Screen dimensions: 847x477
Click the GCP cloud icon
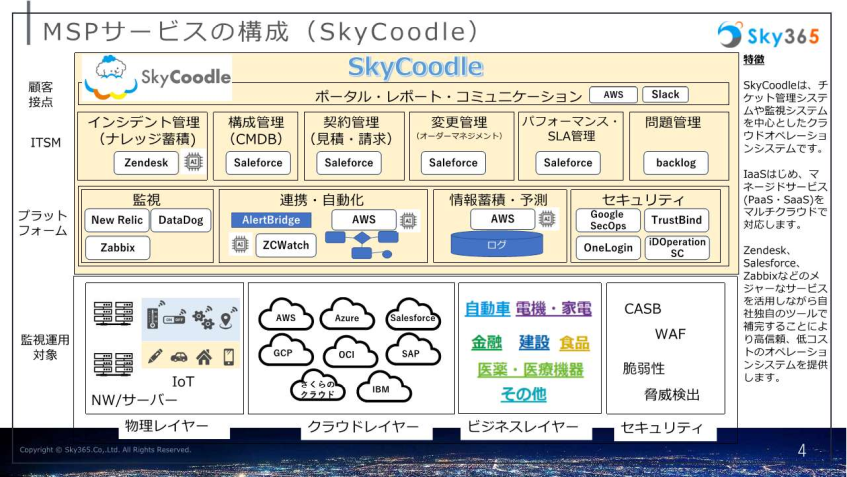coord(283,353)
